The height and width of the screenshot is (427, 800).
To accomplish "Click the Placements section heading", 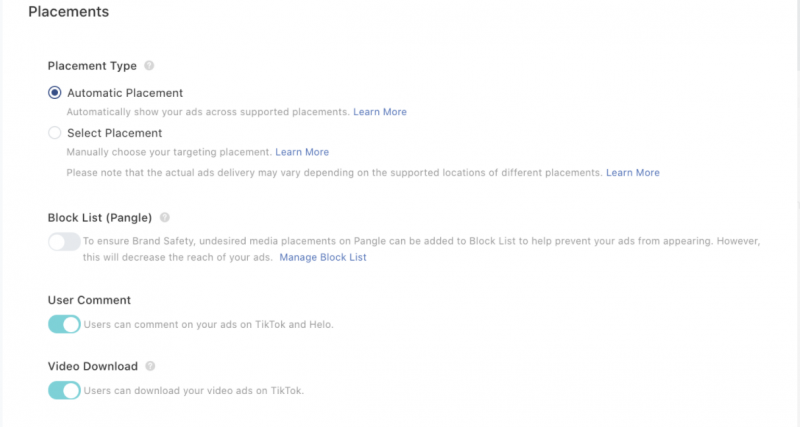I will coord(68,12).
